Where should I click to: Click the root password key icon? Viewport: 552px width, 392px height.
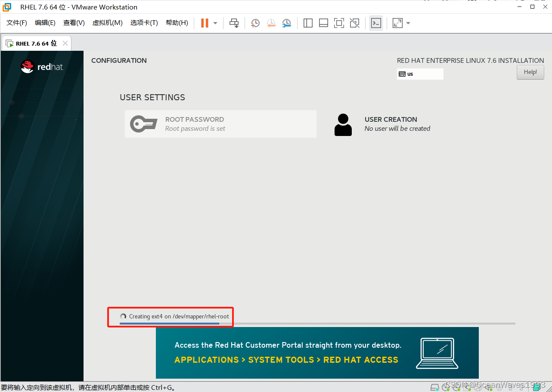143,124
